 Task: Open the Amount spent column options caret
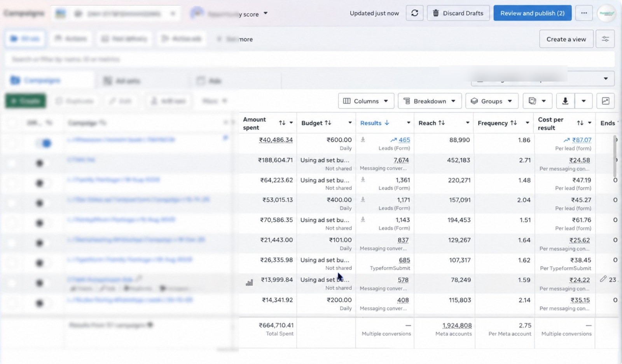[x=291, y=123]
